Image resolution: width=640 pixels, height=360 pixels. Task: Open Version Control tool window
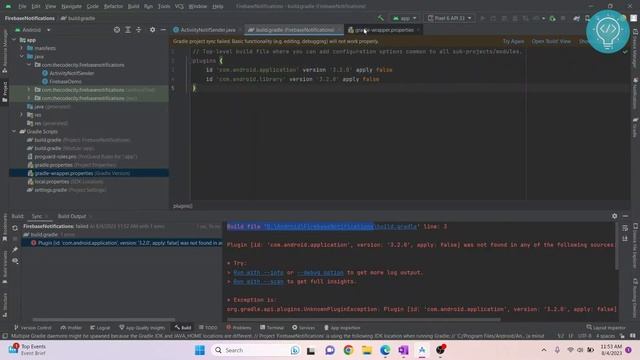click(33, 327)
